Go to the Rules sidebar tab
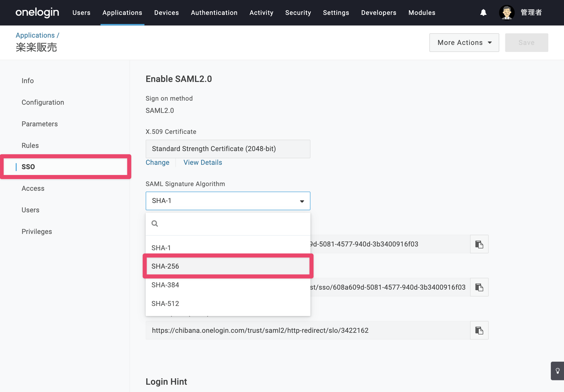Image resolution: width=564 pixels, height=392 pixels. 30,146
